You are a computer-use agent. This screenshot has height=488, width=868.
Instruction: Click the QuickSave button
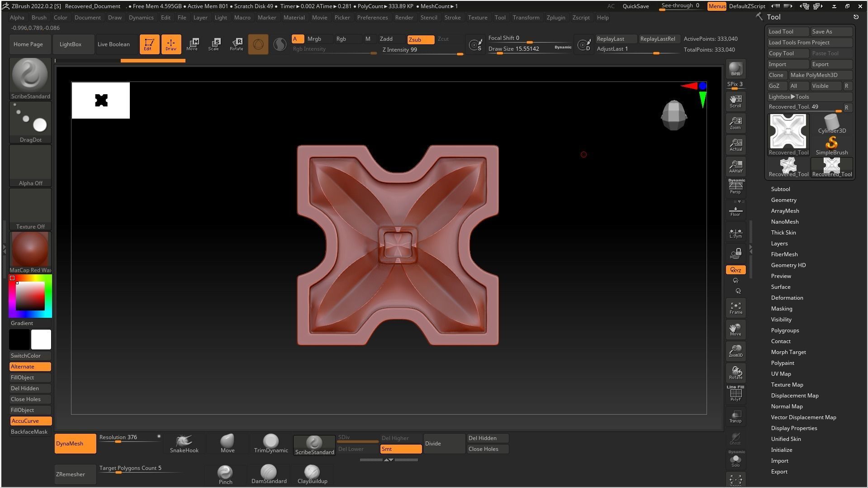(636, 6)
